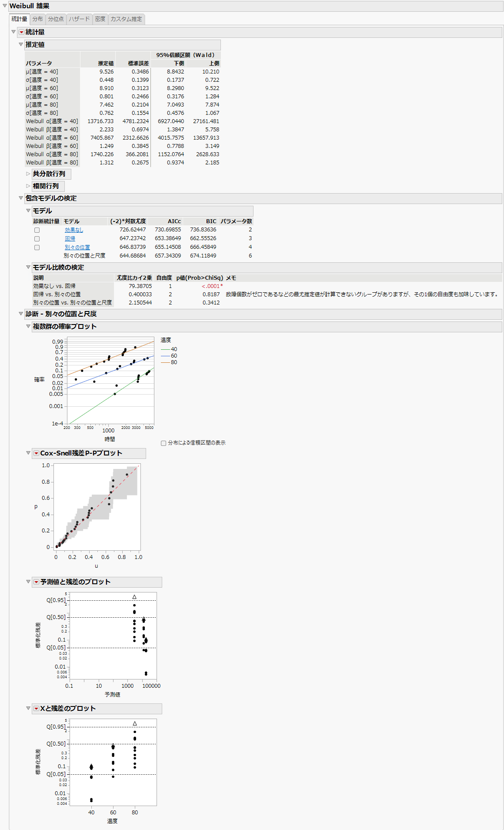The height and width of the screenshot is (830, 504).
Task: Open the 密度 tab
Action: [100, 19]
